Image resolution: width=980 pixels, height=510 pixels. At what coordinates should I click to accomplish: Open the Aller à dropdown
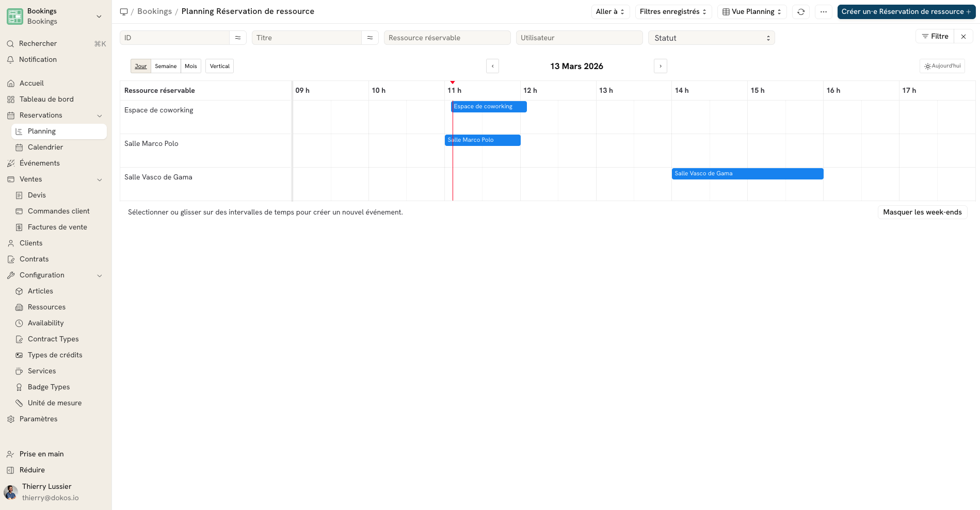(x=609, y=11)
